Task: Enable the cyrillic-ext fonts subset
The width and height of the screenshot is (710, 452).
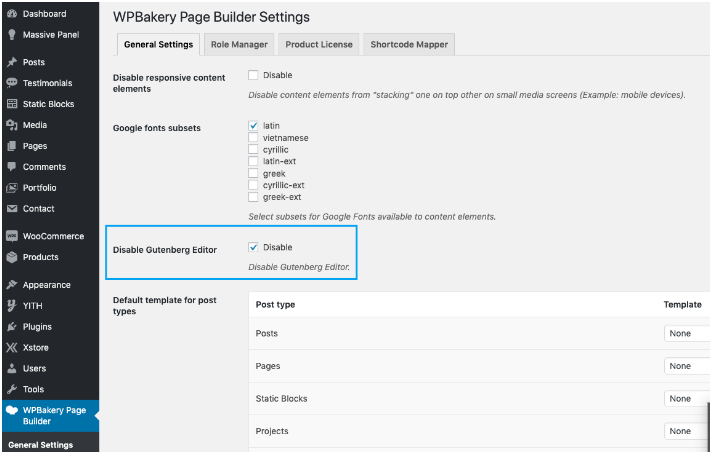Action: pos(253,185)
